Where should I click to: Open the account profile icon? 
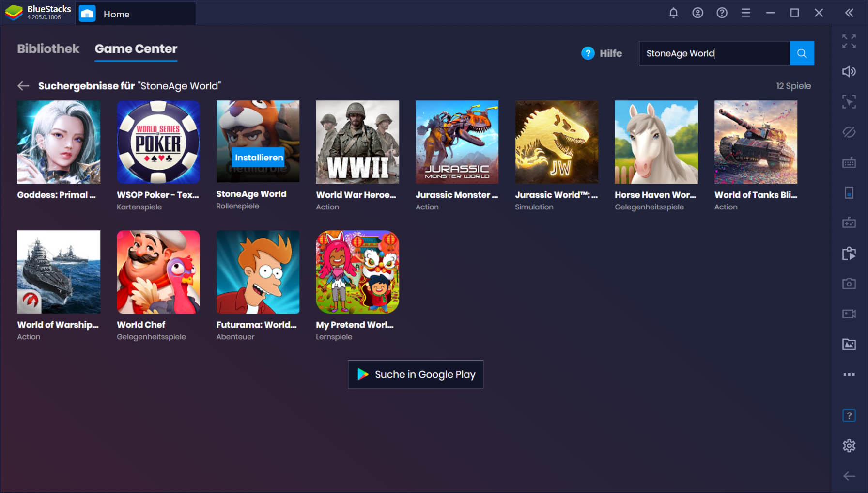click(697, 13)
